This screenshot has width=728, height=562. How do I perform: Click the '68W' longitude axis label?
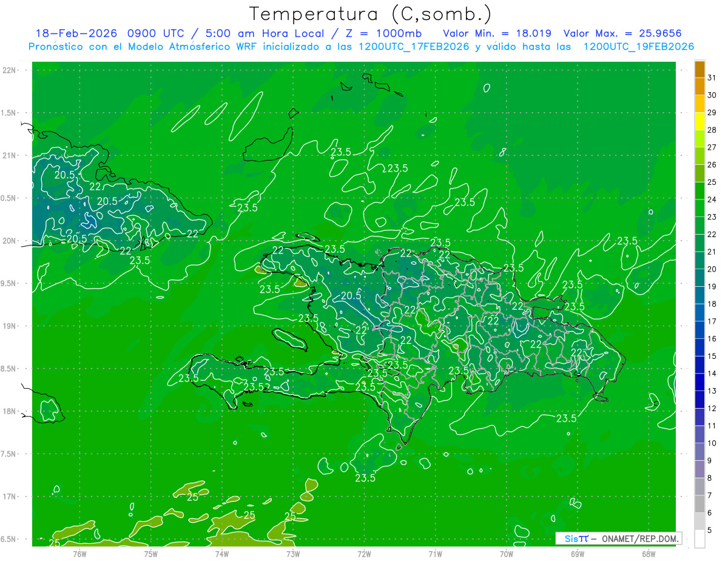[648, 554]
